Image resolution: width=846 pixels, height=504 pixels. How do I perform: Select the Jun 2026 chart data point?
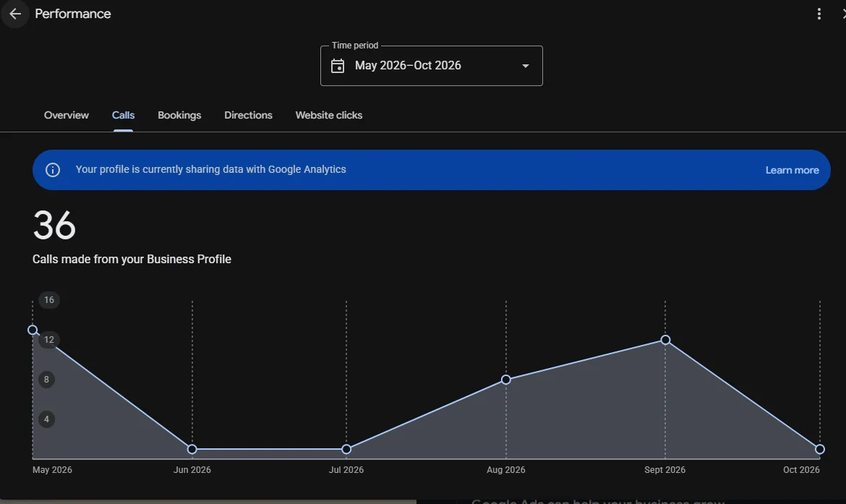[192, 449]
